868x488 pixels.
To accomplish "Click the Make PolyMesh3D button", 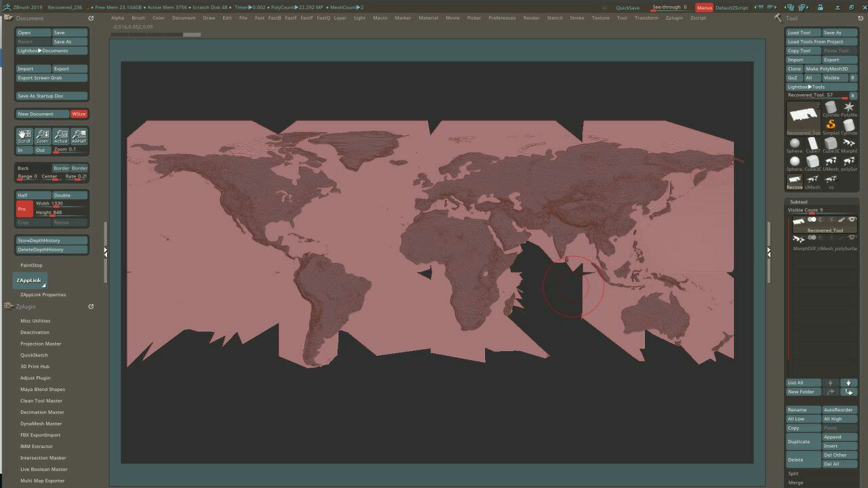I will [827, 68].
